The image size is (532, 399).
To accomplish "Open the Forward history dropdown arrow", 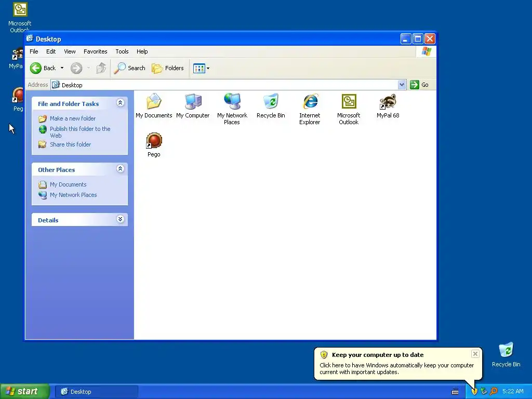I will (88, 68).
